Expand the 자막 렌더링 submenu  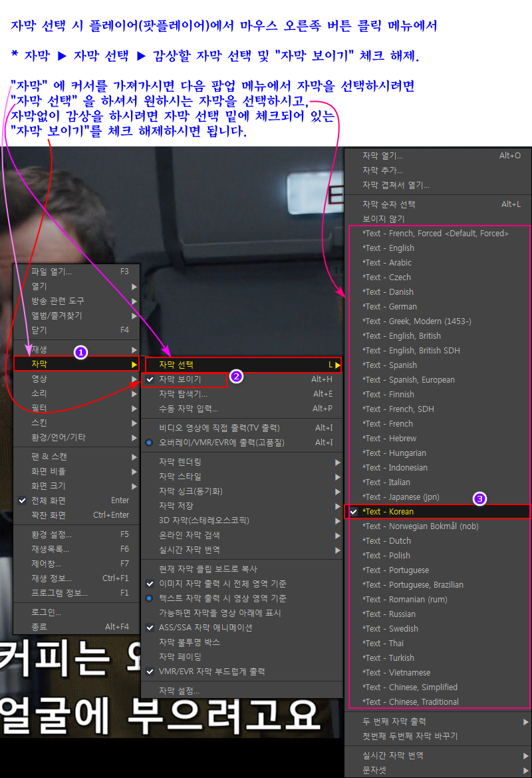click(242, 462)
